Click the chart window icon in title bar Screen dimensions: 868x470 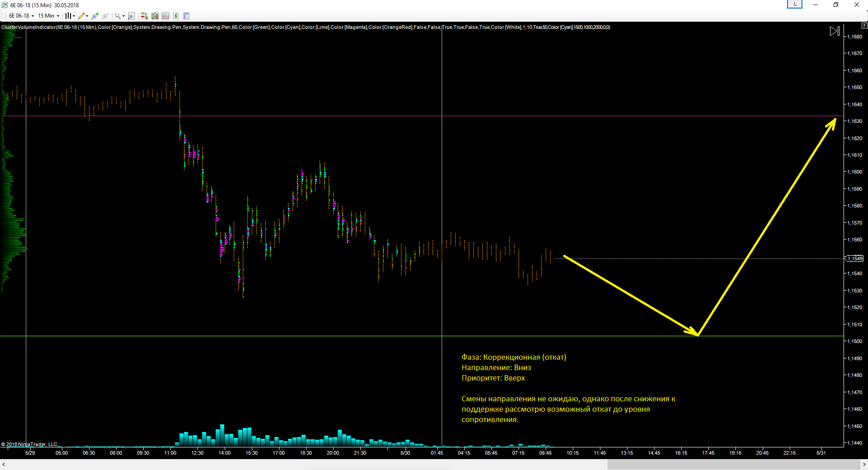tap(5, 5)
